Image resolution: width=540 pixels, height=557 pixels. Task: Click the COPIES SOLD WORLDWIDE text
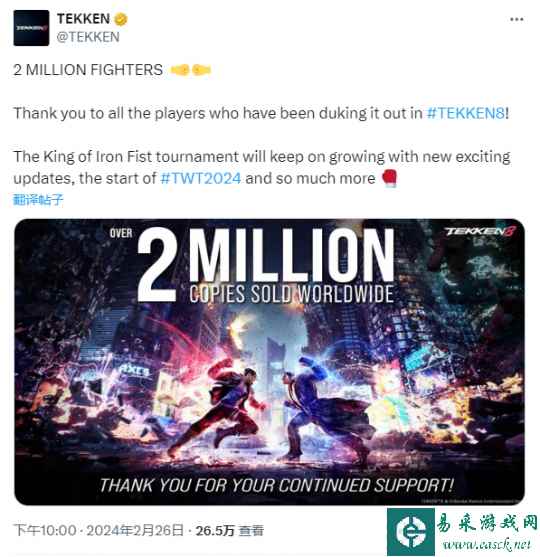tap(291, 294)
